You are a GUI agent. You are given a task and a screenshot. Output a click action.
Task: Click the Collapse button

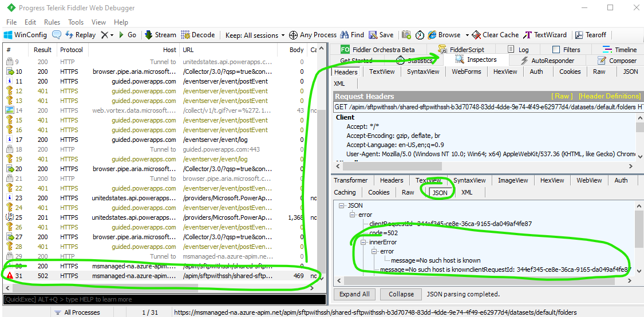[x=401, y=294]
